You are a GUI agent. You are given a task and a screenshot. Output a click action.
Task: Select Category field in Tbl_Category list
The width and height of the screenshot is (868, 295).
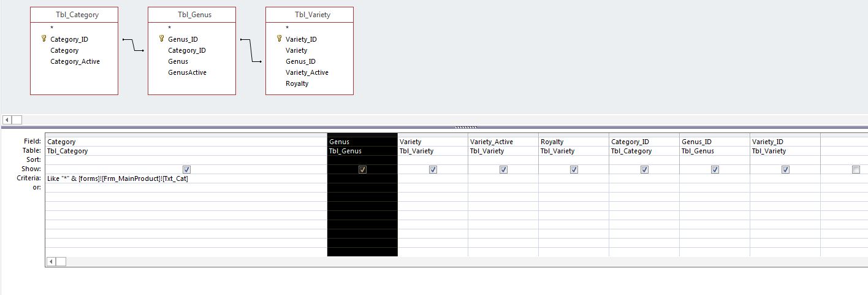[64, 50]
